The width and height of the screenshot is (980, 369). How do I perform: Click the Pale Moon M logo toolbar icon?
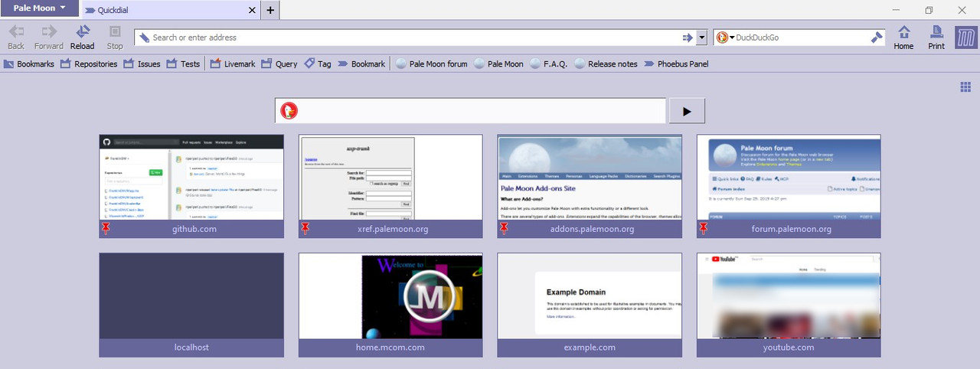click(966, 37)
